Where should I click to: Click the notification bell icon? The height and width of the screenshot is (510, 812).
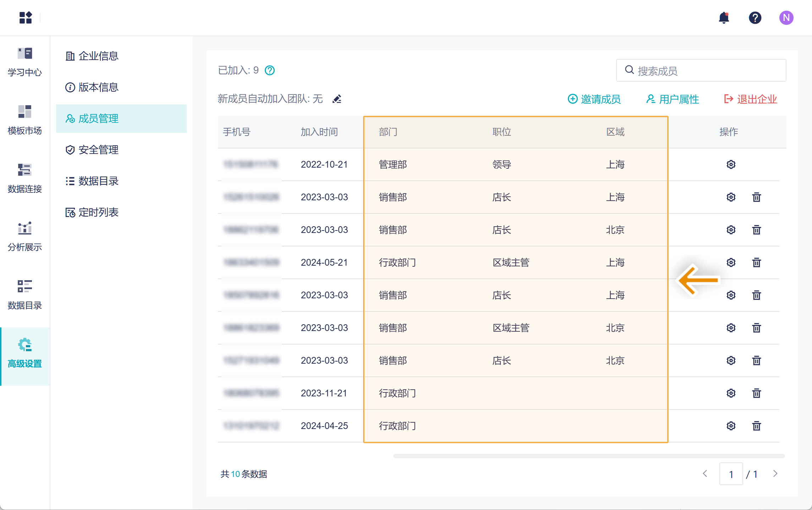coord(724,18)
